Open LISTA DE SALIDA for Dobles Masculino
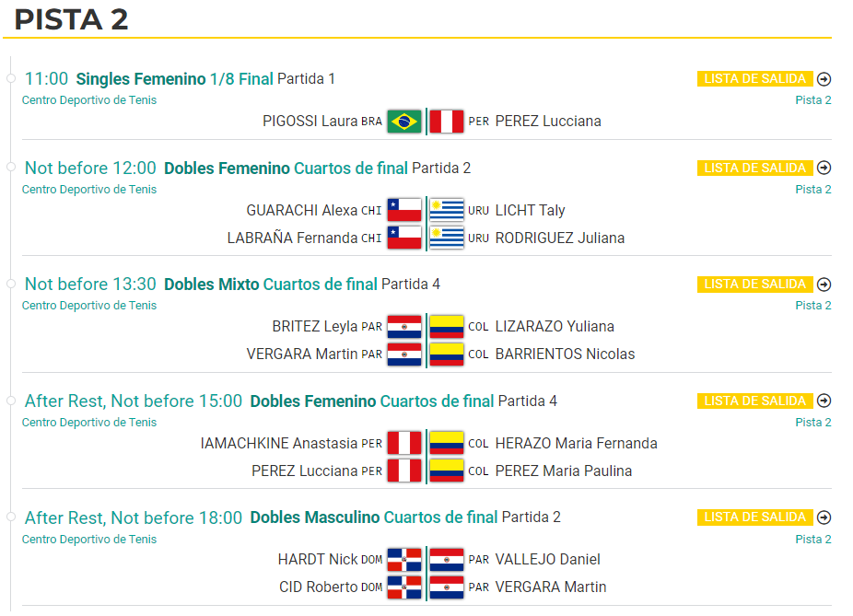Screen dimensions: 853x616 pyautogui.click(x=754, y=517)
